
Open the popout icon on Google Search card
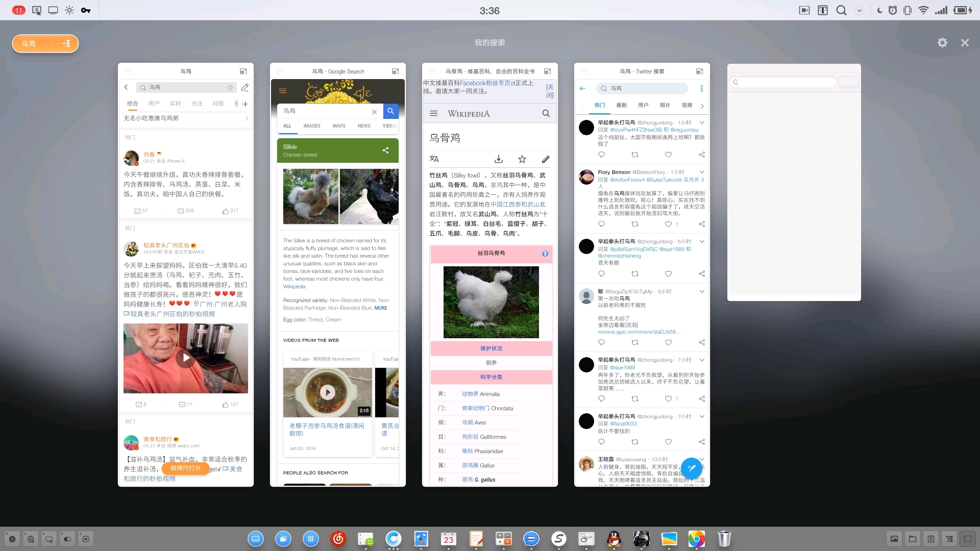coord(395,71)
